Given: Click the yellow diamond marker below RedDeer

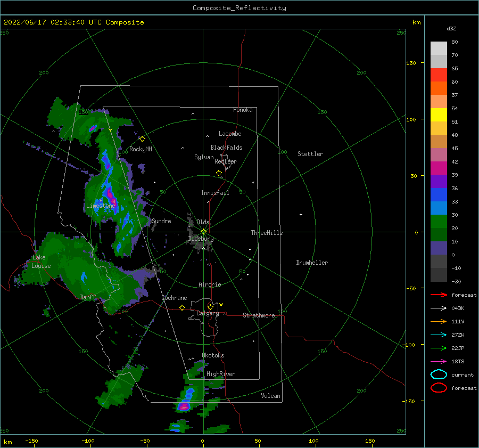Looking at the screenshot, I should (x=219, y=173).
